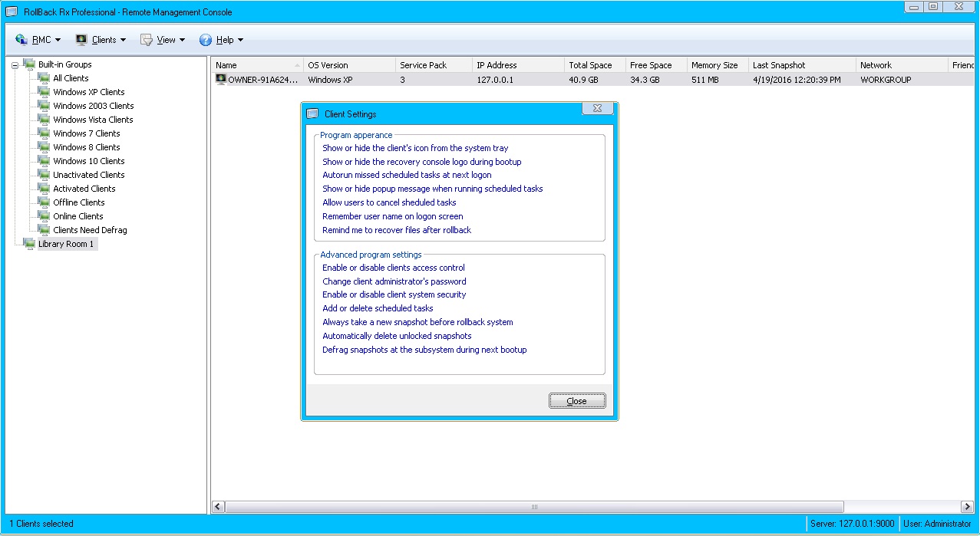Select Online Clients in the group tree
The image size is (980, 536).
[78, 216]
